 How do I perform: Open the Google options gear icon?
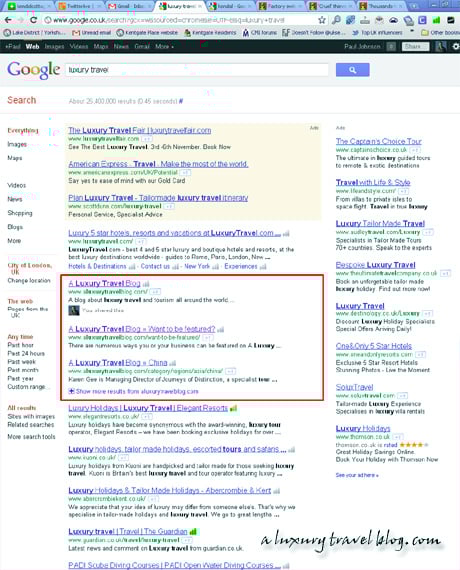[x=455, y=47]
